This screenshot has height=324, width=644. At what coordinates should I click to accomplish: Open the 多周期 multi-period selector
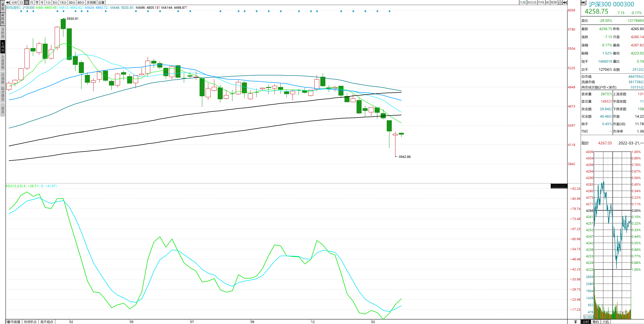tap(91, 3)
